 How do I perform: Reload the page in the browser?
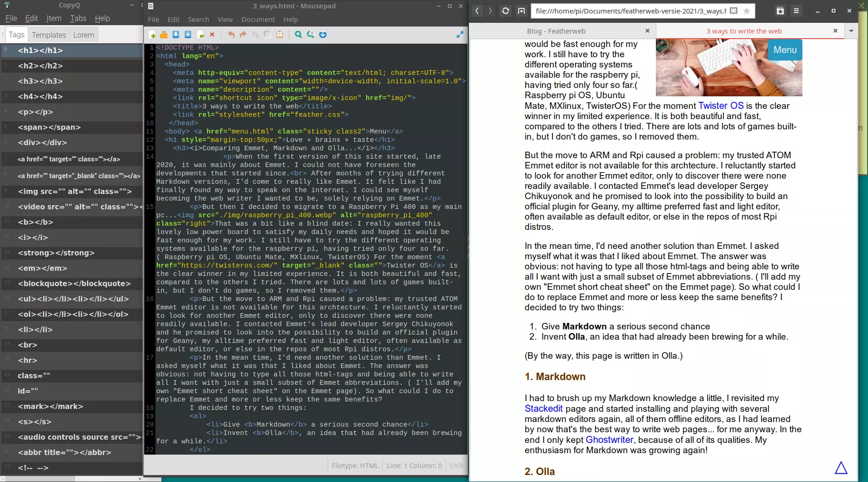click(505, 11)
